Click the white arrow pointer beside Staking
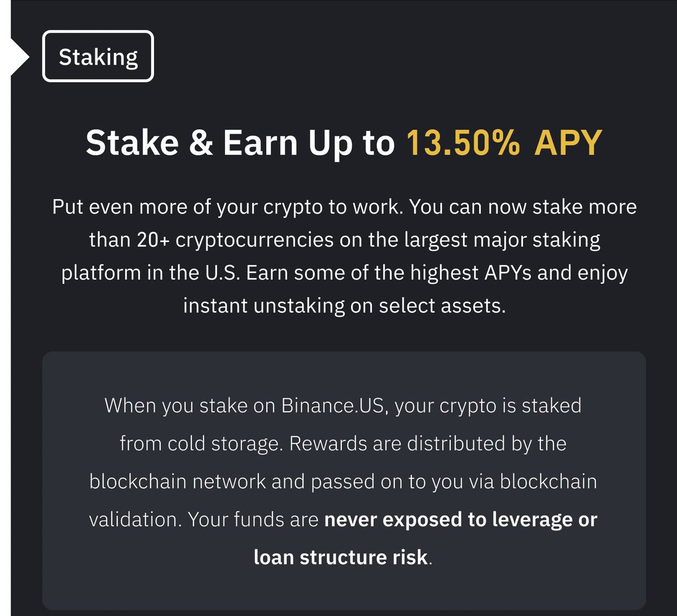Screen dimensions: 677x616 coord(20,56)
